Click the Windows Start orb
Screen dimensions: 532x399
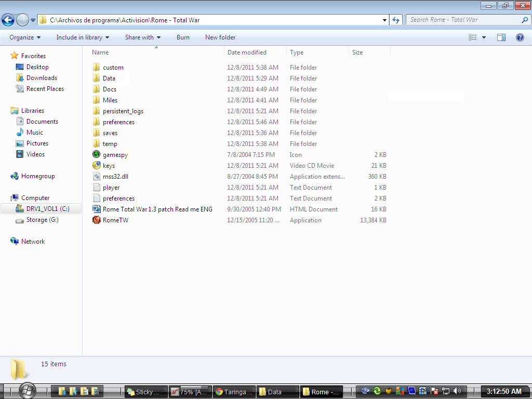[x=28, y=391]
